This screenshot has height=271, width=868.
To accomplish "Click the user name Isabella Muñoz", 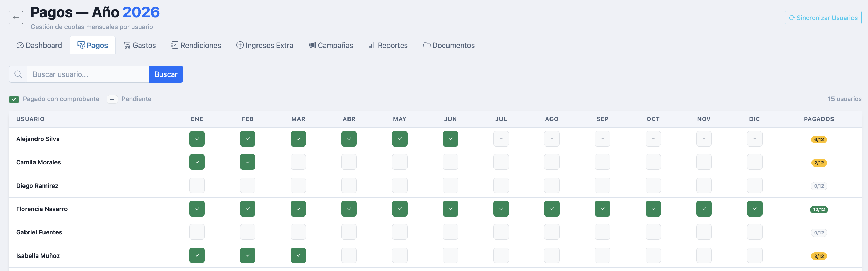I will [x=38, y=256].
